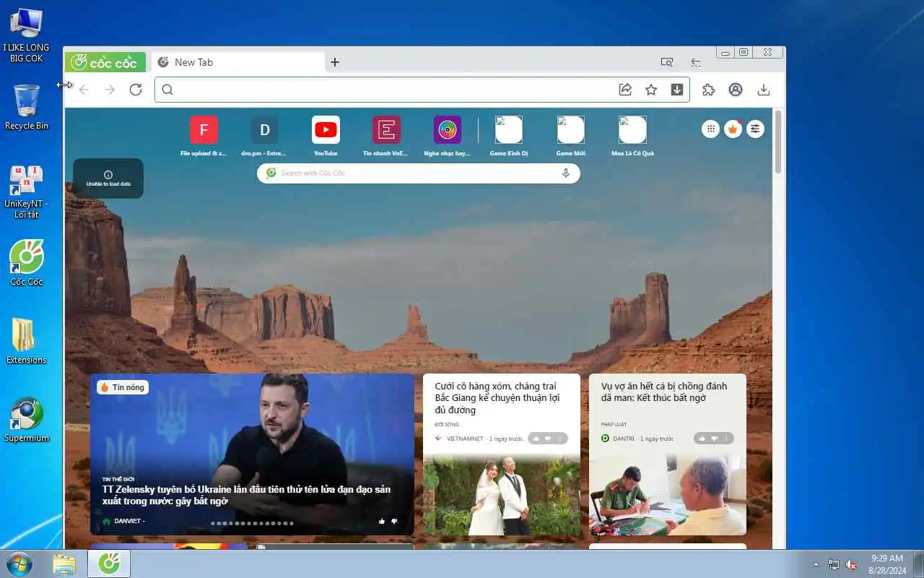Click the volume muted tray icon

[x=852, y=564]
